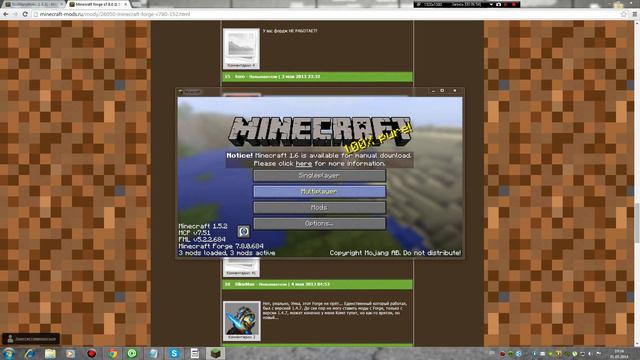
Task: Click the green comment header dated 4 May 2013
Action: 317,284
